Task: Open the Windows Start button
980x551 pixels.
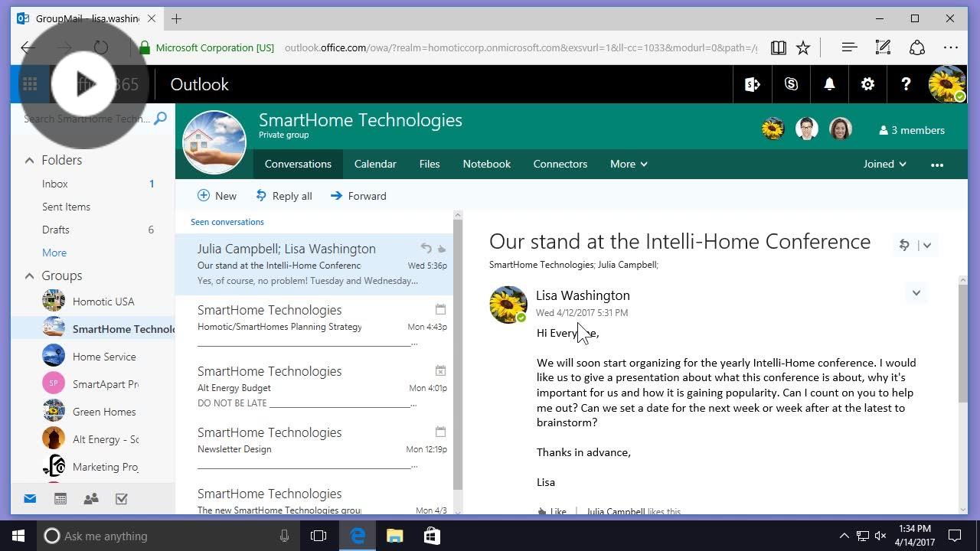Action: [x=18, y=536]
